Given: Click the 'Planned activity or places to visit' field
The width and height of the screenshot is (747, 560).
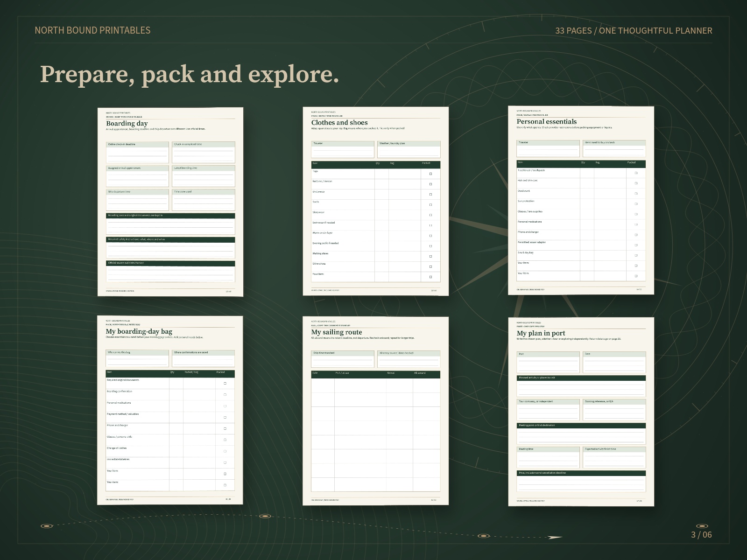Looking at the screenshot, I should click(x=581, y=386).
